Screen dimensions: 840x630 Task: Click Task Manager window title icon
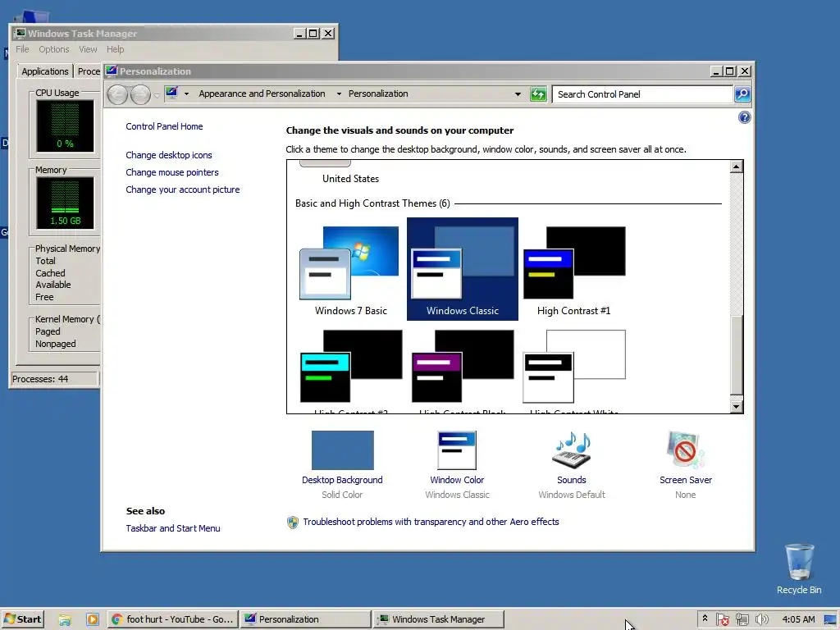tap(20, 33)
